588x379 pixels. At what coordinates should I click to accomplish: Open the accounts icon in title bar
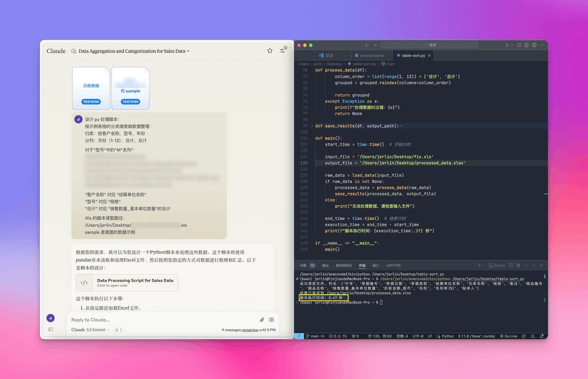click(527, 45)
